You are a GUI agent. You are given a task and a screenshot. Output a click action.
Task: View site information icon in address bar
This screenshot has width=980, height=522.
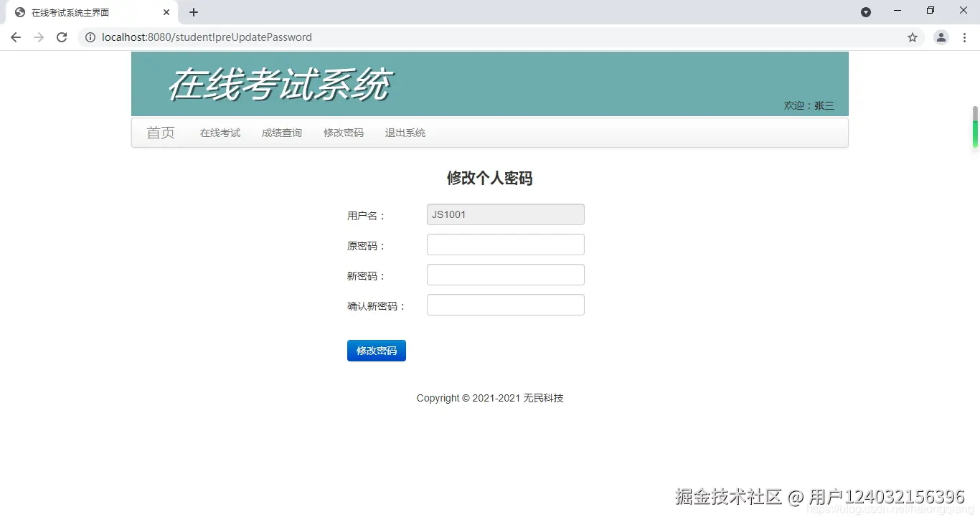[90, 37]
